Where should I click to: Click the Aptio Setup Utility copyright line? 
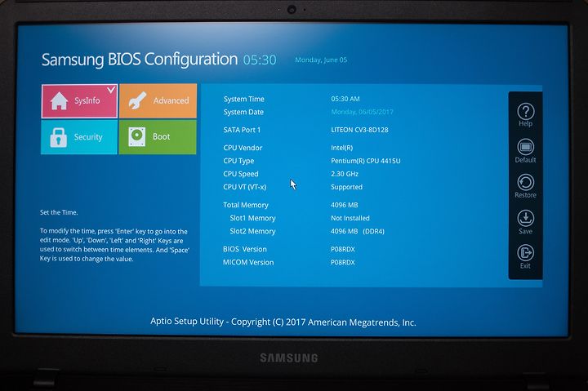coord(283,322)
